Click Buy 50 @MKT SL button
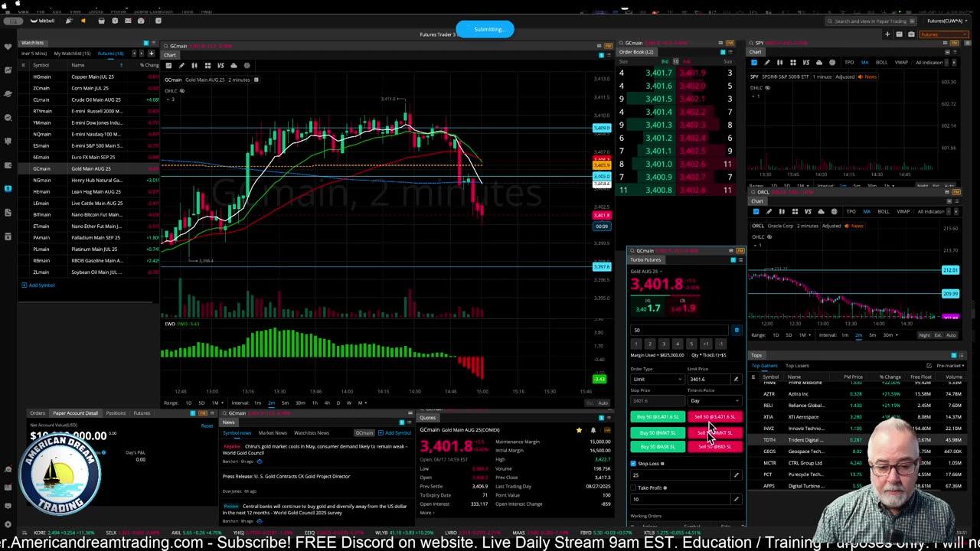Viewport: 980px width, 551px height. 658,432
